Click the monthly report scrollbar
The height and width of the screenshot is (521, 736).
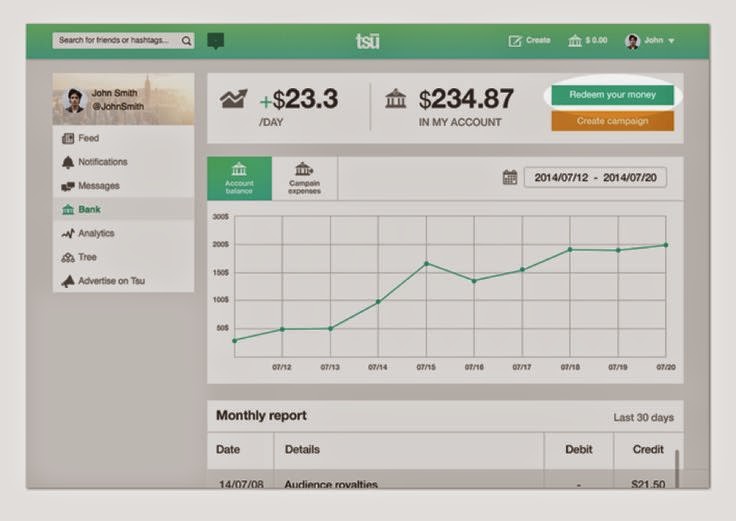(677, 468)
